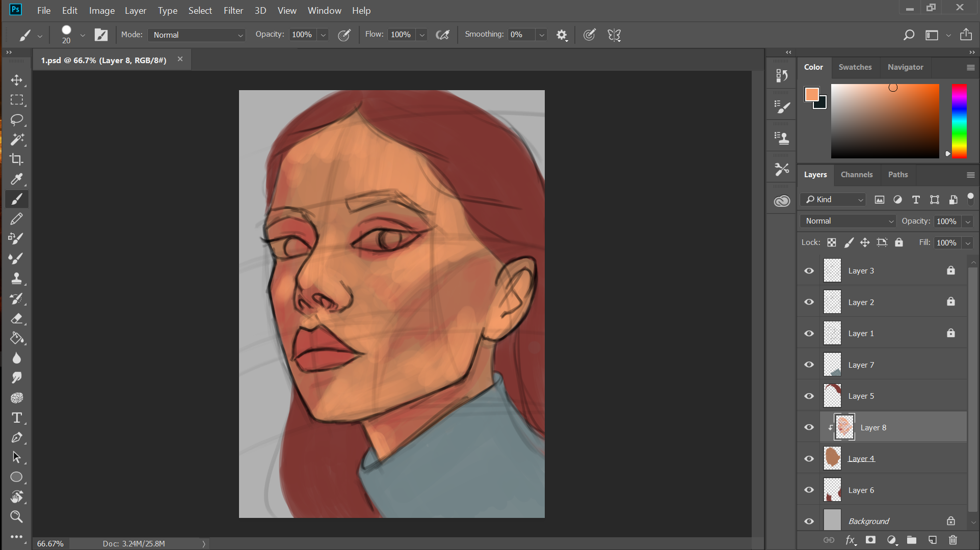Hide Layer 5 visibility eye

coord(809,396)
